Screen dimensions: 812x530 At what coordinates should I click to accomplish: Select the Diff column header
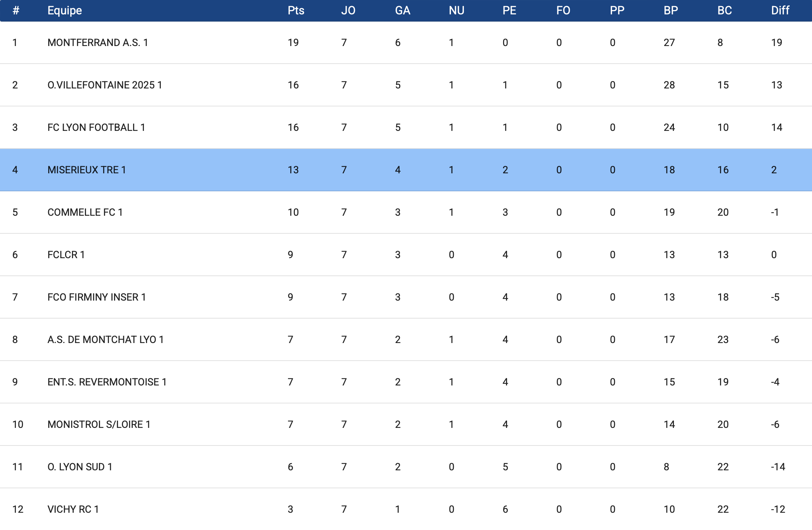pos(780,10)
